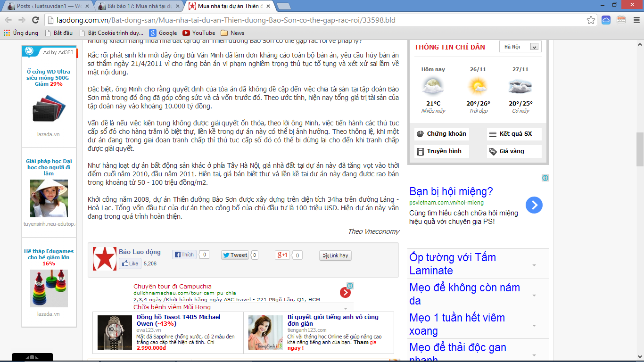Open the Đồng hồ Tissot T405 Michael Owen link
Viewport: 644px width, 362px height.
pos(179,320)
